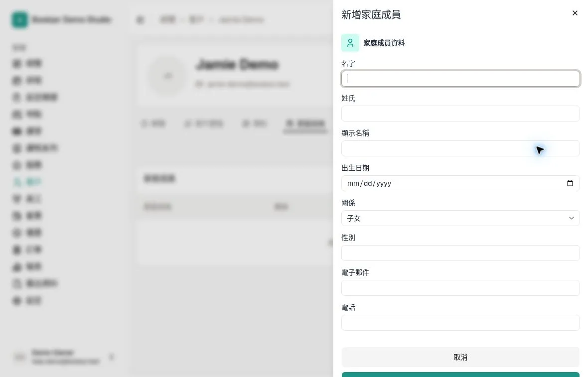Toggle the sidebar collapse icon beside breadcrumb
Image resolution: width=588 pixels, height=377 pixels.
[x=140, y=19]
